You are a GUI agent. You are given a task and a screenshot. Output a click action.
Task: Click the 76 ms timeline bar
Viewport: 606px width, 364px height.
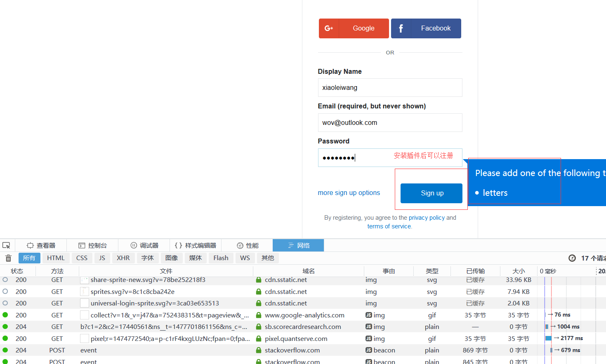point(546,315)
